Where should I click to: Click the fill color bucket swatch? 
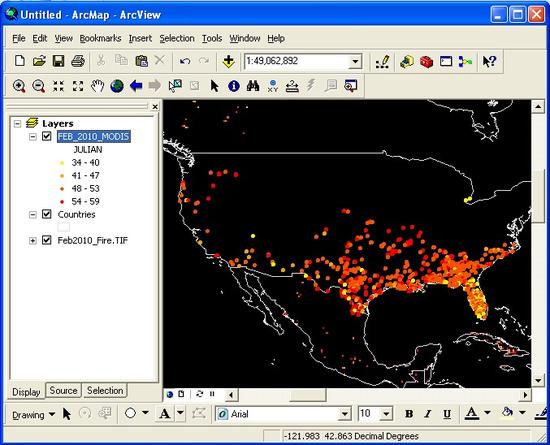click(x=507, y=413)
